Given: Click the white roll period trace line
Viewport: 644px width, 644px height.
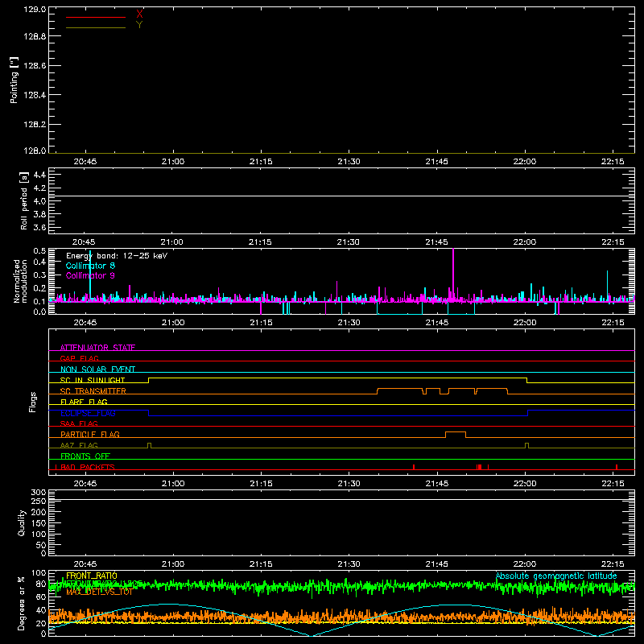Looking at the screenshot, I should click(x=341, y=196).
